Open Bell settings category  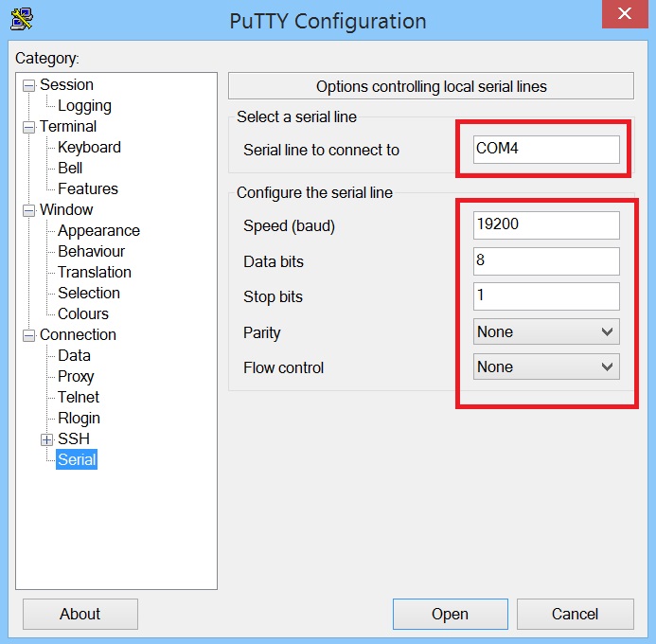pos(70,169)
